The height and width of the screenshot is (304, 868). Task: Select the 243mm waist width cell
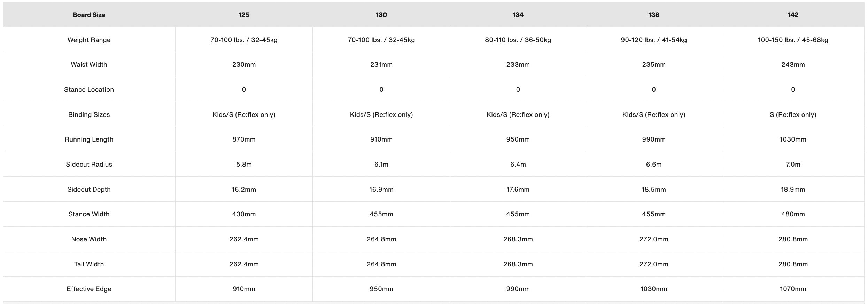pyautogui.click(x=793, y=65)
